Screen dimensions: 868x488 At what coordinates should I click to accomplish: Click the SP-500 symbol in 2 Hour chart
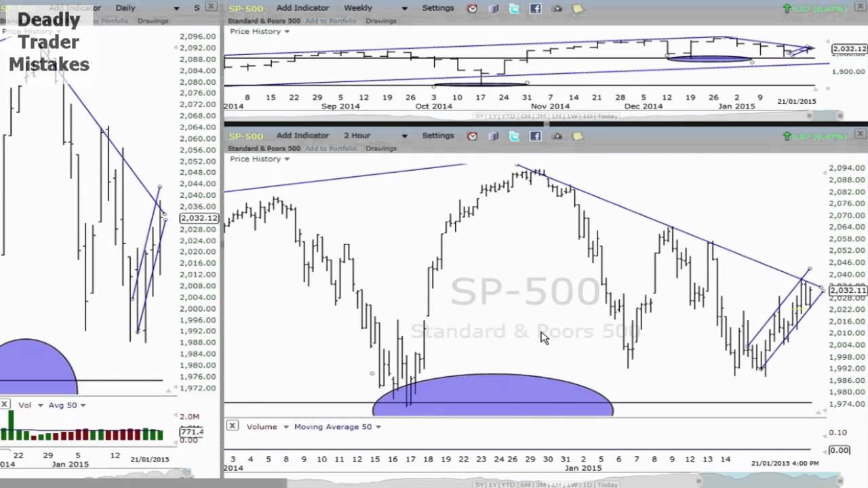click(x=245, y=136)
